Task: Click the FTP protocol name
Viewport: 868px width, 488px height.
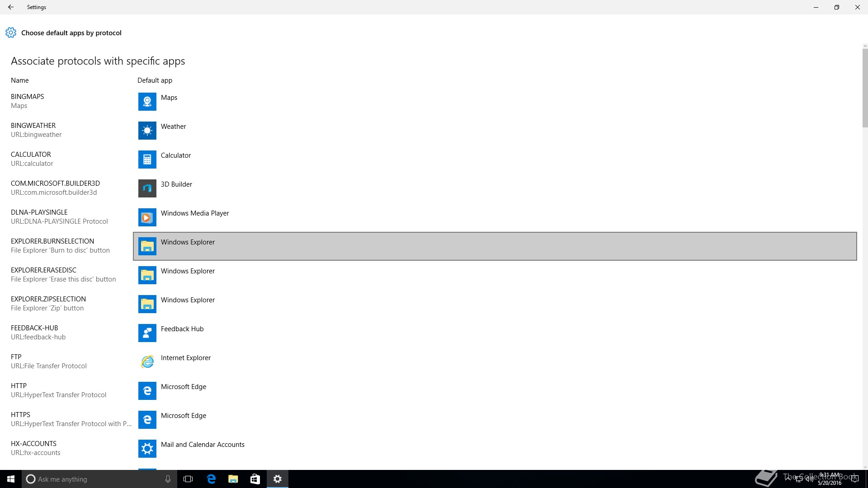Action: (x=16, y=357)
